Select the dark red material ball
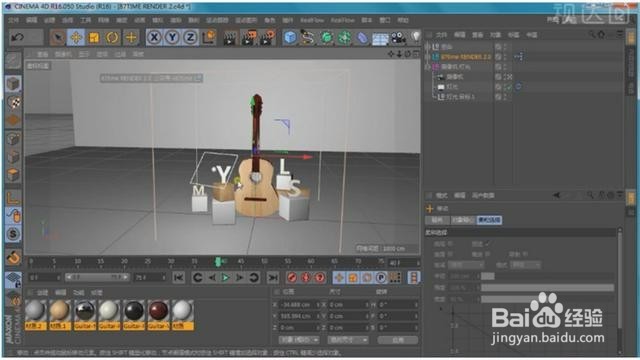This screenshot has width=640, height=360. point(158,310)
